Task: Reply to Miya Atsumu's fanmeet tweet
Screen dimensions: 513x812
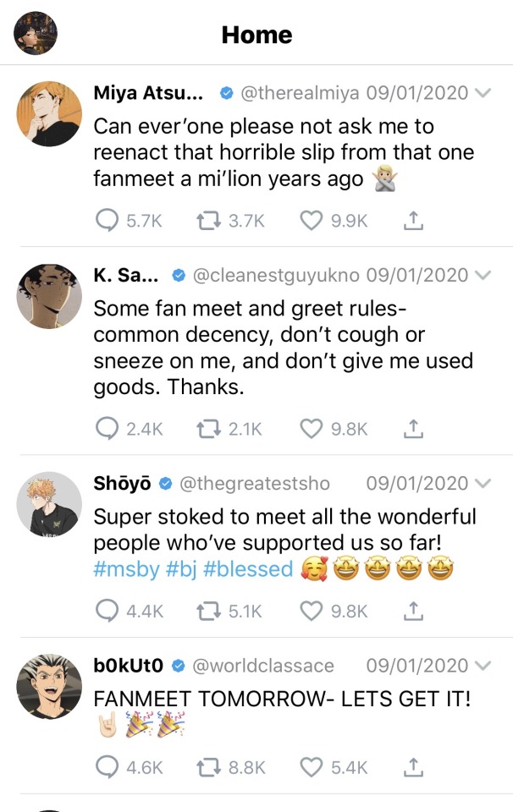Action: 108,221
